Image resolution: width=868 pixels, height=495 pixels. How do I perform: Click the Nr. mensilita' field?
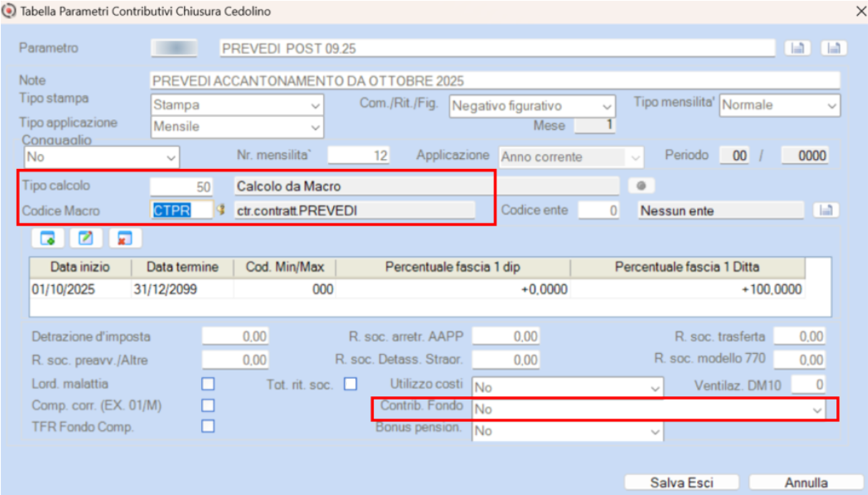[x=358, y=155]
